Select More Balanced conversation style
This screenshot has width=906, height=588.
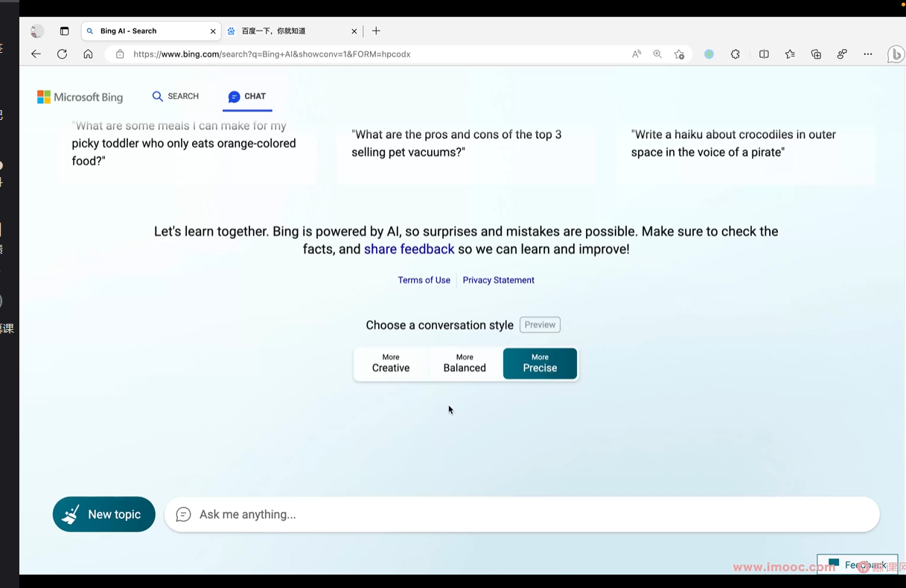point(465,363)
